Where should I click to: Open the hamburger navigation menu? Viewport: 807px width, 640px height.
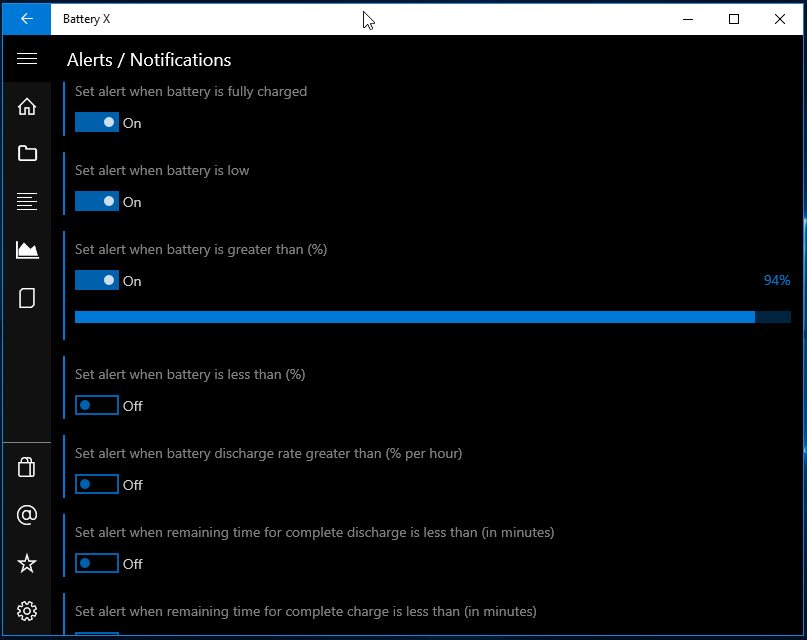[x=27, y=59]
